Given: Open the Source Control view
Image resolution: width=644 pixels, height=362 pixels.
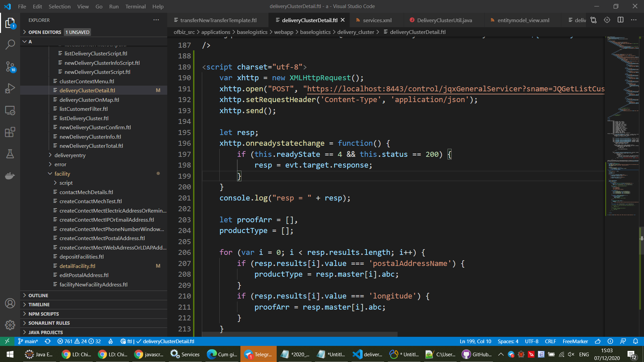Looking at the screenshot, I should click(10, 66).
